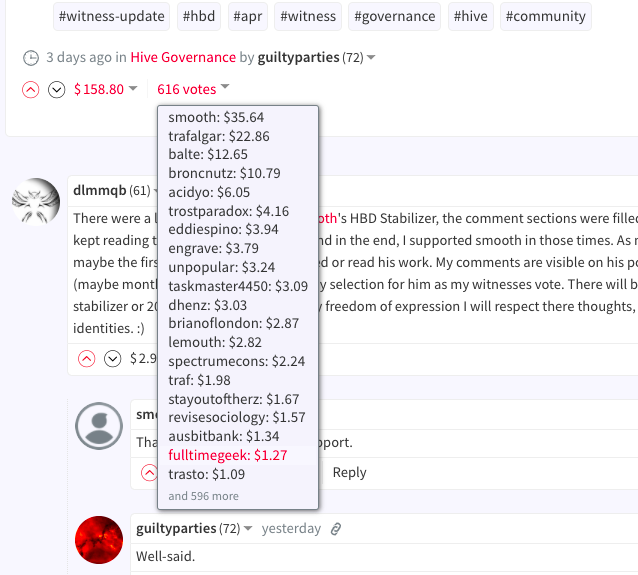Upvote the reply next to the Reply link
Image resolution: width=638 pixels, height=575 pixels.
pos(149,472)
